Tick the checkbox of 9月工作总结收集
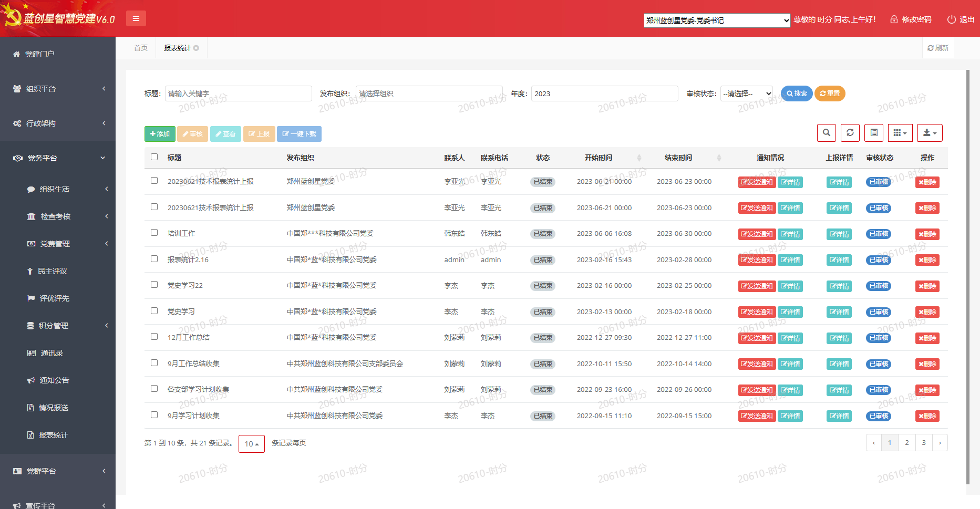The height and width of the screenshot is (509, 980). (154, 362)
